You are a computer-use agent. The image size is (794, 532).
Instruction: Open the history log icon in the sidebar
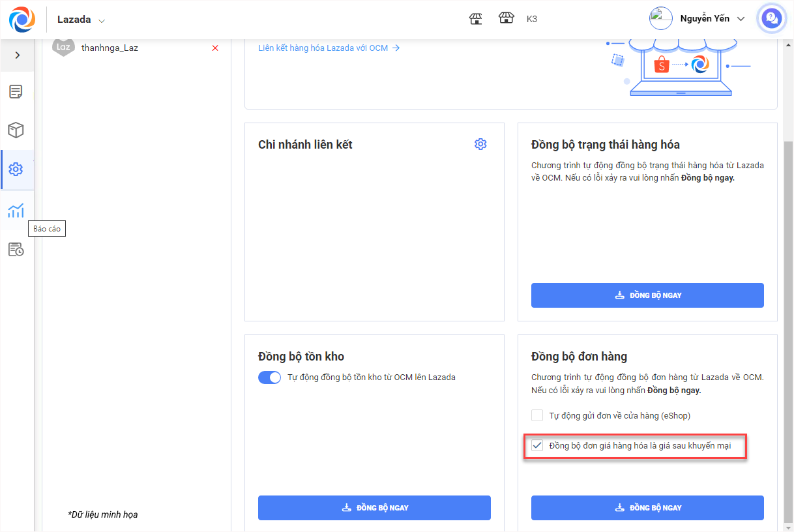point(16,250)
